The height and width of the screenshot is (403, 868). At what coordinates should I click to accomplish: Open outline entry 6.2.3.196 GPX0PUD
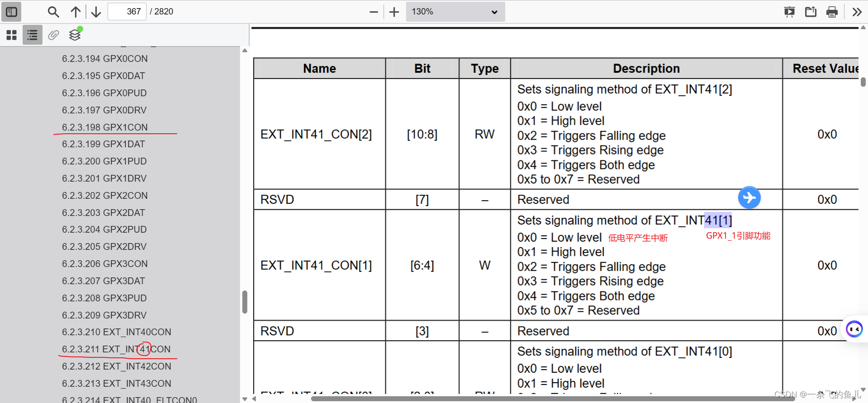point(104,93)
